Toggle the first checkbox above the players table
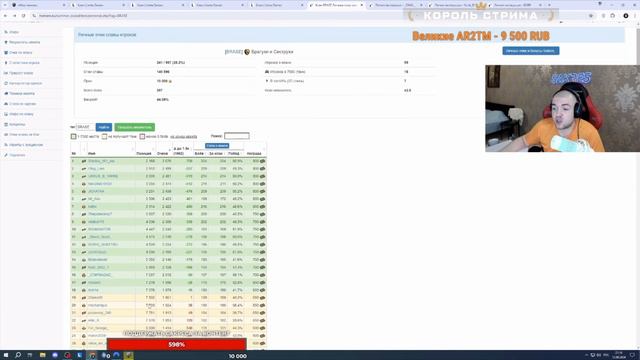The image size is (640, 360). click(73, 136)
